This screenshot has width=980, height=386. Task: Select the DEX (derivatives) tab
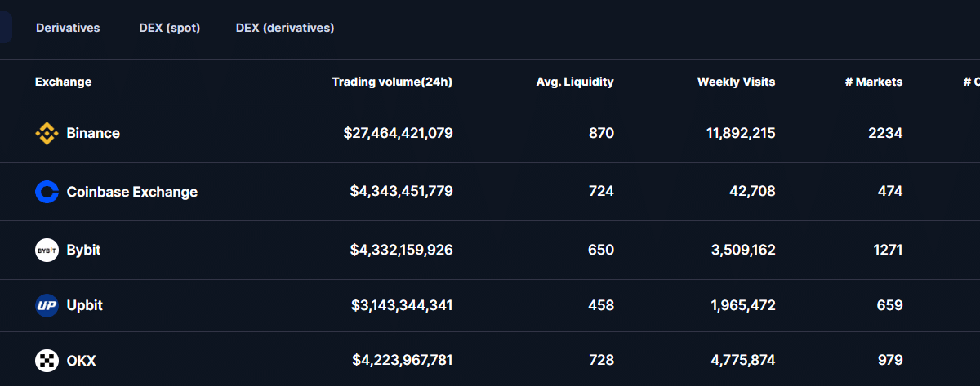[x=285, y=28]
